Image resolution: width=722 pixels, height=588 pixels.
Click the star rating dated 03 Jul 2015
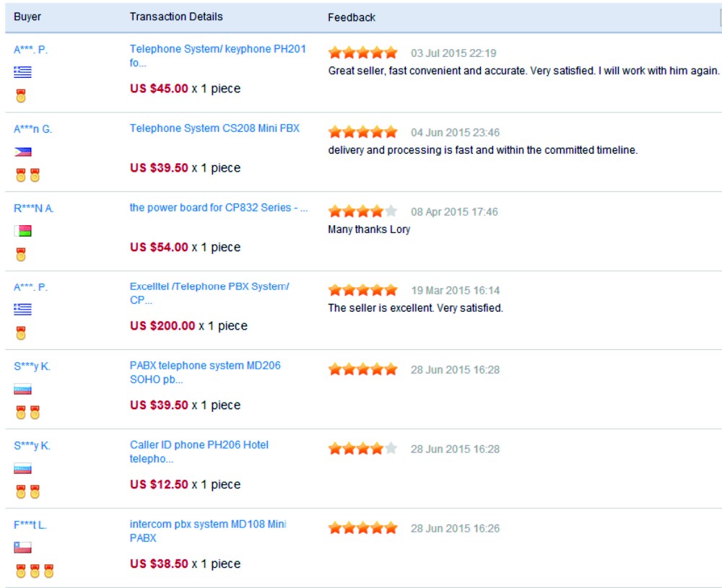pos(363,53)
